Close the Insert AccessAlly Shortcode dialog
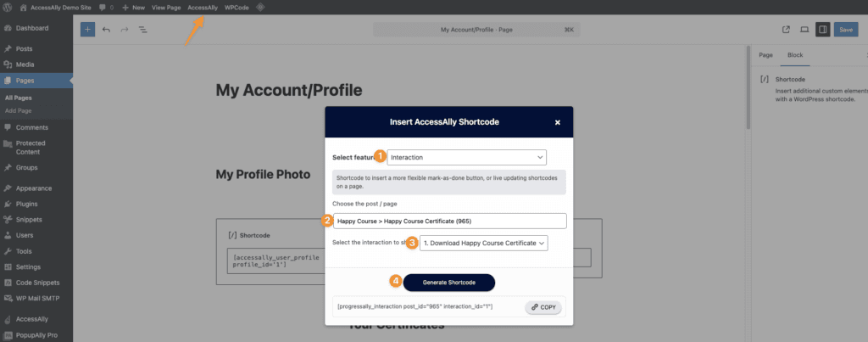 point(557,122)
